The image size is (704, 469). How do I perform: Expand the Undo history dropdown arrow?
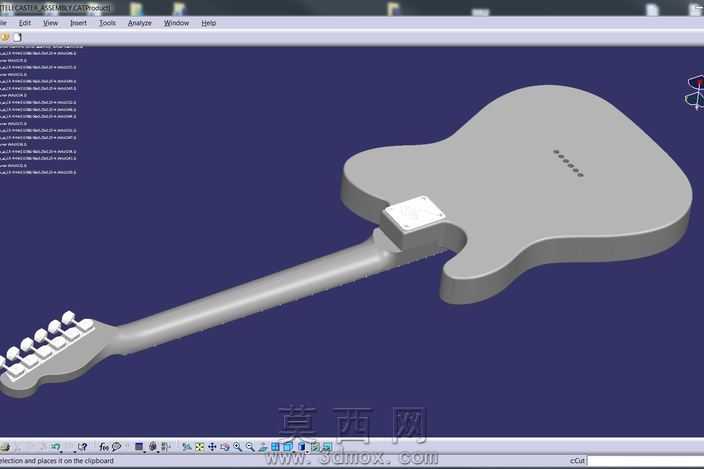point(61,451)
